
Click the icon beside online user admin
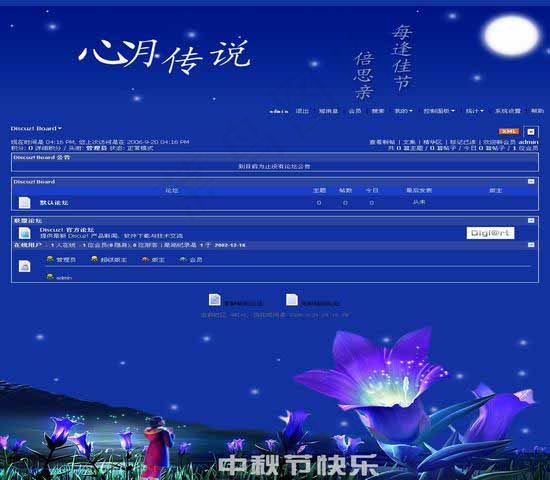(50, 276)
